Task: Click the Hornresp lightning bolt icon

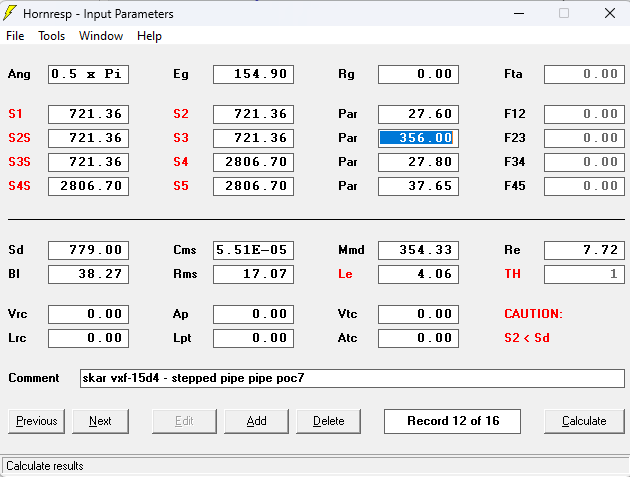Action: (x=10, y=13)
